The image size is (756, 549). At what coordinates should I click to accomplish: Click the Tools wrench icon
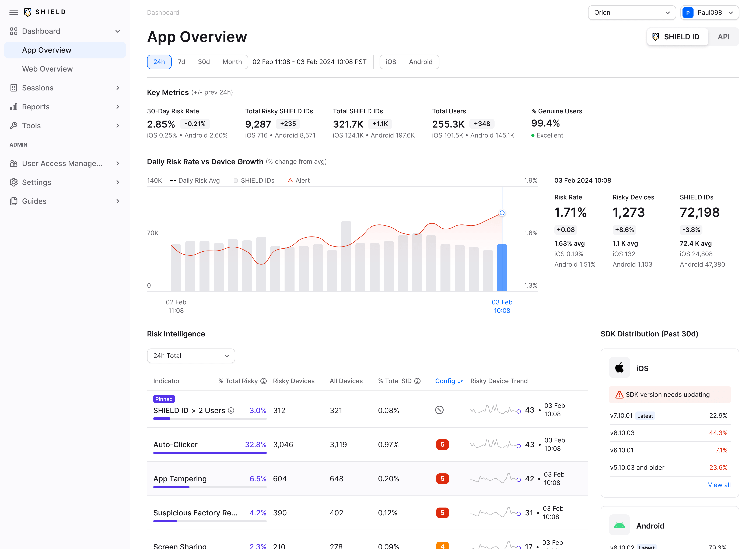[14, 126]
